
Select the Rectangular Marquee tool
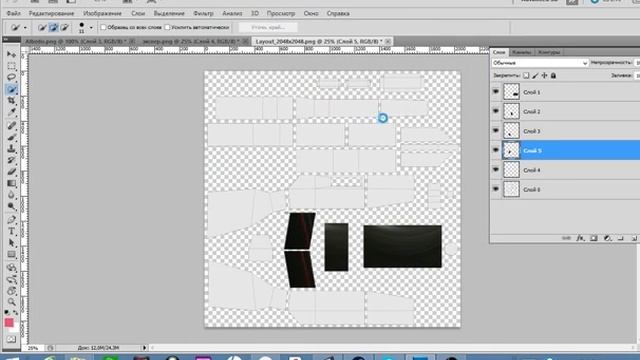click(x=11, y=66)
